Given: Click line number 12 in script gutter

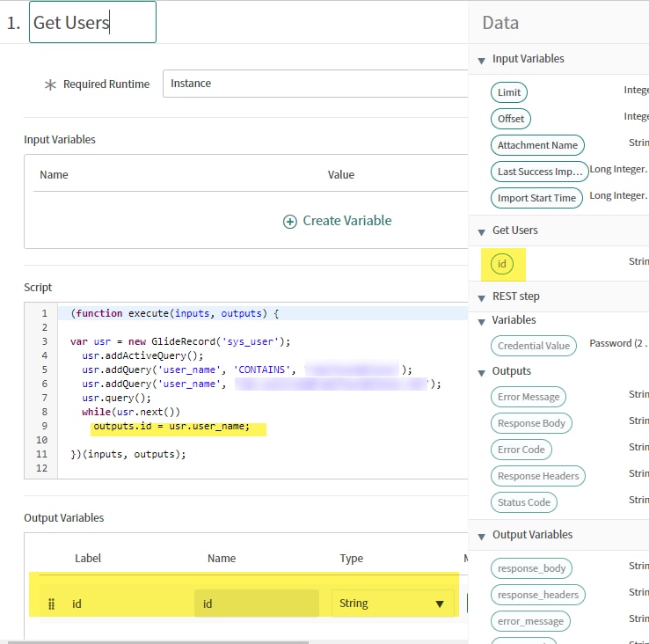Looking at the screenshot, I should pyautogui.click(x=41, y=468).
